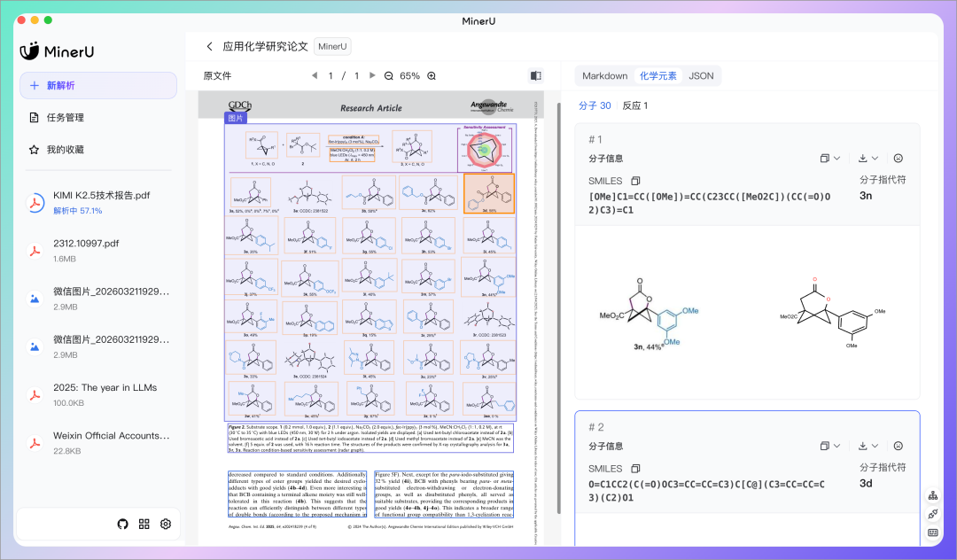957x560 pixels.
Task: Start a new parse with 新解析
Action: tap(98, 85)
